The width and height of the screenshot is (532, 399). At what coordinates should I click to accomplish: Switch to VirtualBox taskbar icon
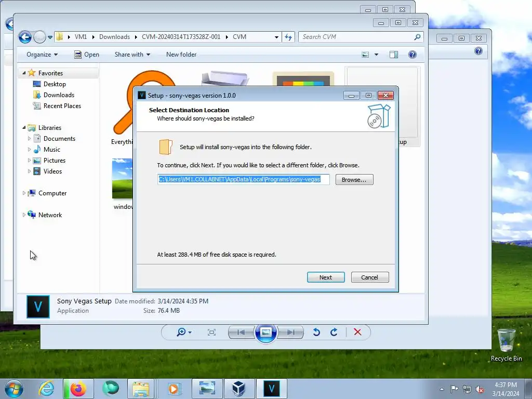click(x=239, y=389)
